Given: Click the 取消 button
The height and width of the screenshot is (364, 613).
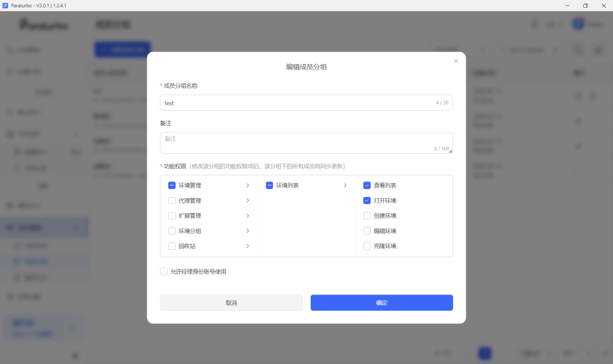Looking at the screenshot, I should tap(231, 302).
